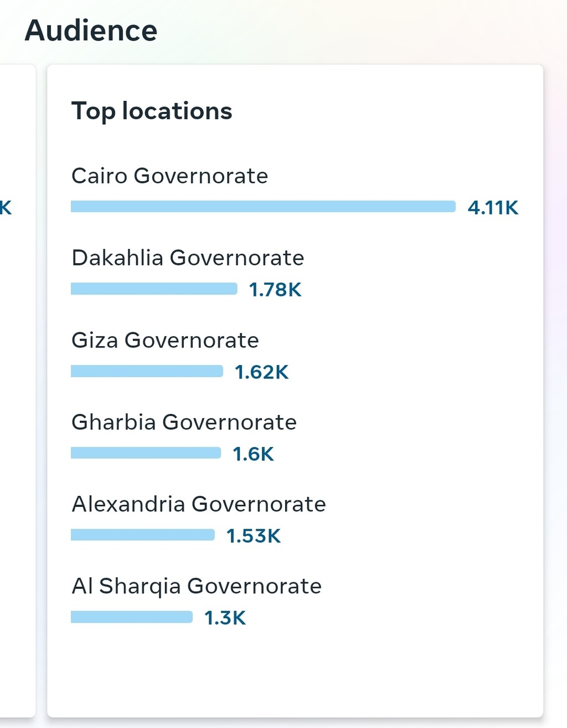The width and height of the screenshot is (567, 728).
Task: Open the Dakahlia Governorate location label
Action: [x=188, y=258]
